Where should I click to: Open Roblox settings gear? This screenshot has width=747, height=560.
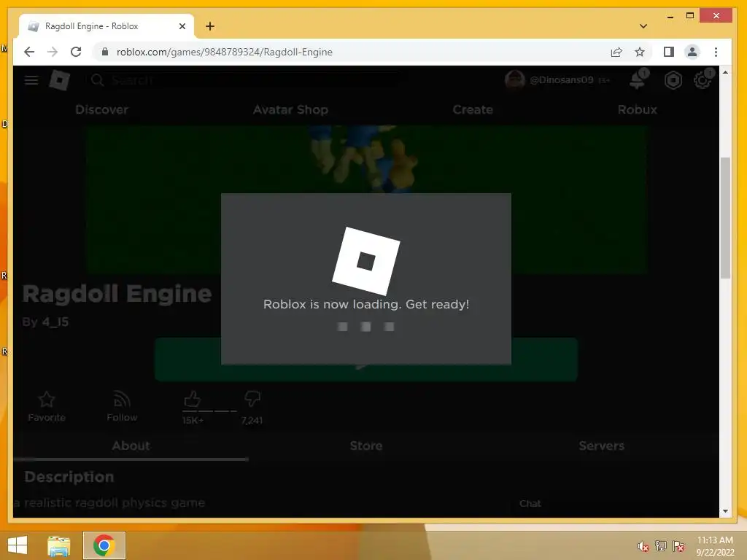(x=703, y=79)
